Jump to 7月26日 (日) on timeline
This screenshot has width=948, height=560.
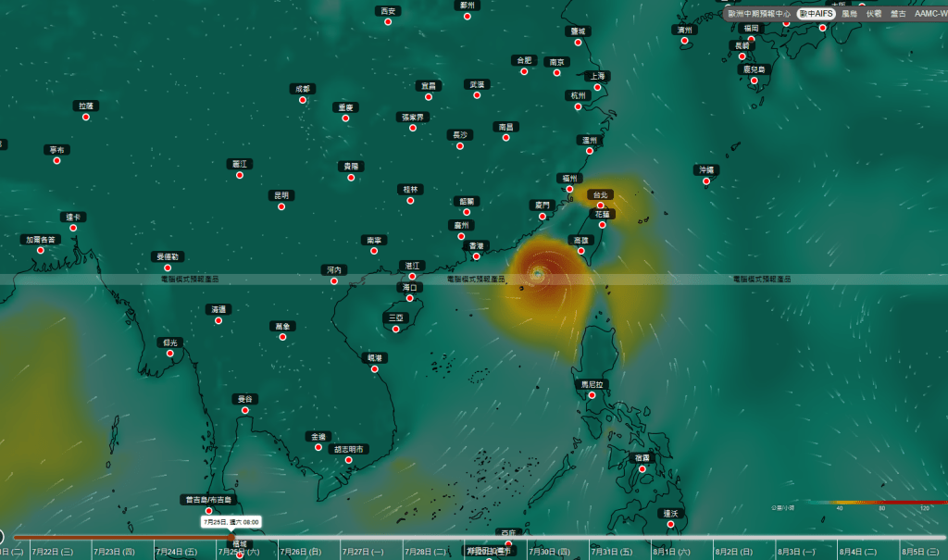(x=301, y=552)
